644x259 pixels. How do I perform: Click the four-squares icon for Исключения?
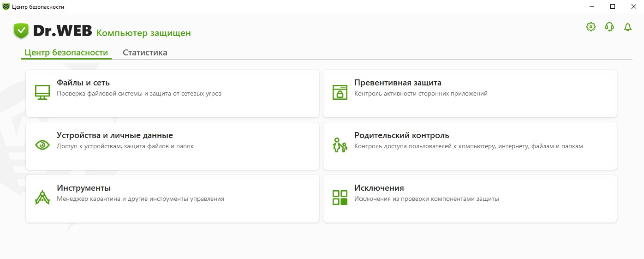tap(340, 198)
